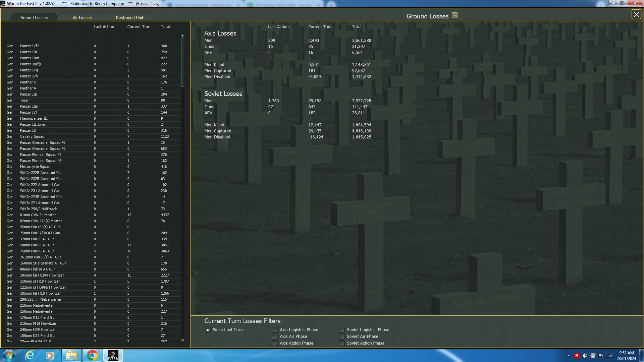The width and height of the screenshot is (644, 362).
Task: Switch to the Air Losses tab
Action: [82, 17]
